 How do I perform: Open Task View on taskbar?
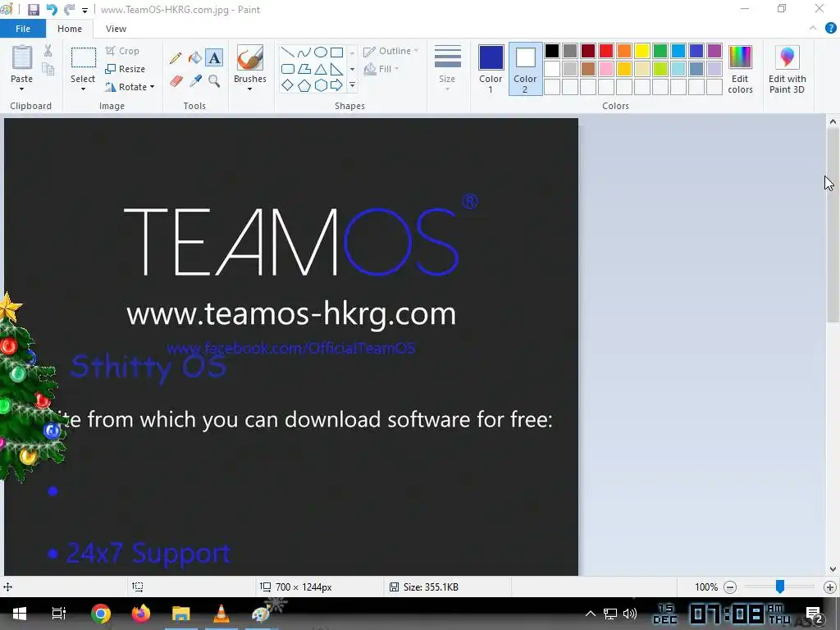tap(58, 614)
